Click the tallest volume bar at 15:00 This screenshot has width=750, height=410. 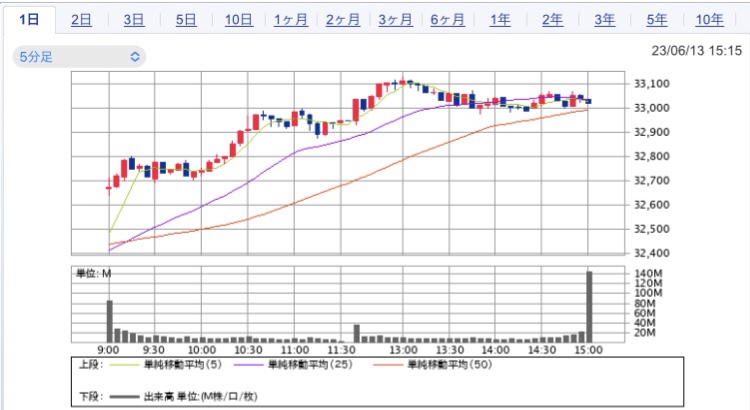[589, 307]
